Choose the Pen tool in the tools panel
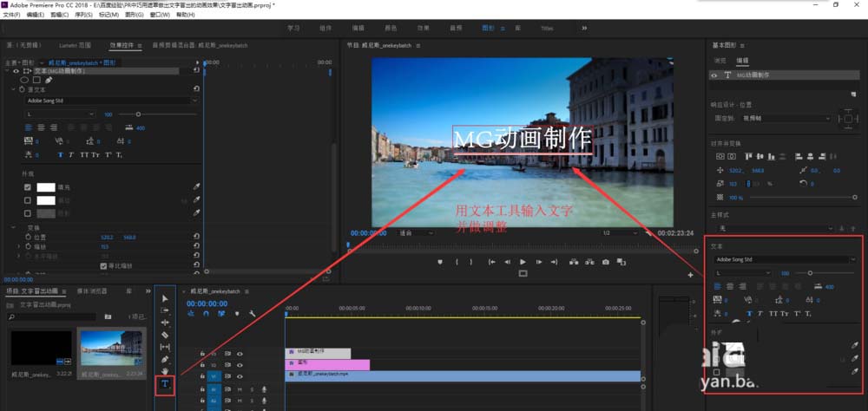The image size is (868, 411). [x=165, y=359]
